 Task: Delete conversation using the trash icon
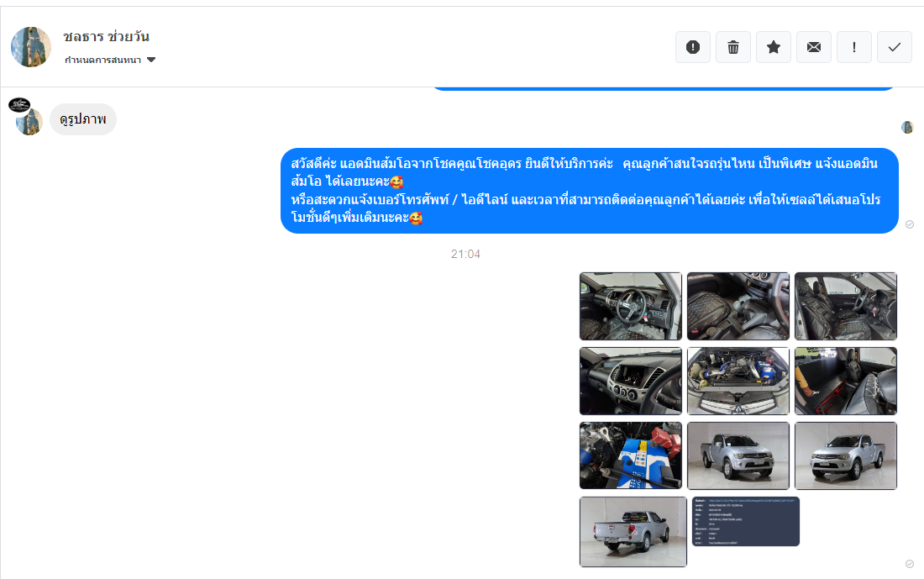pos(733,47)
